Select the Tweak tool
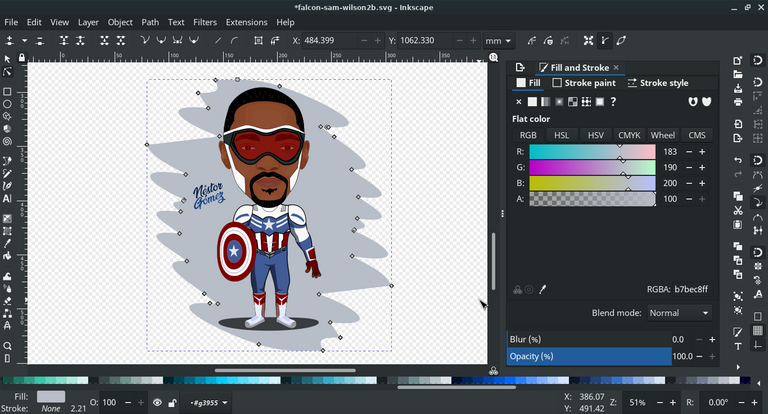The image size is (768, 414). (7, 276)
